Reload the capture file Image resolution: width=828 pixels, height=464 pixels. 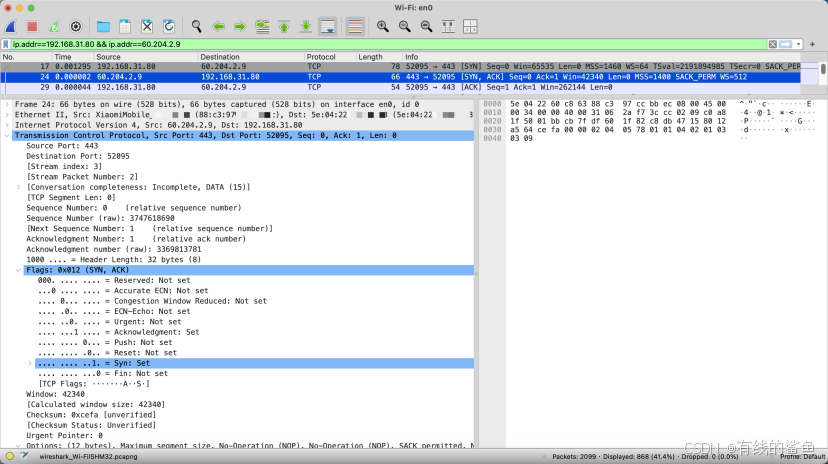coord(169,26)
